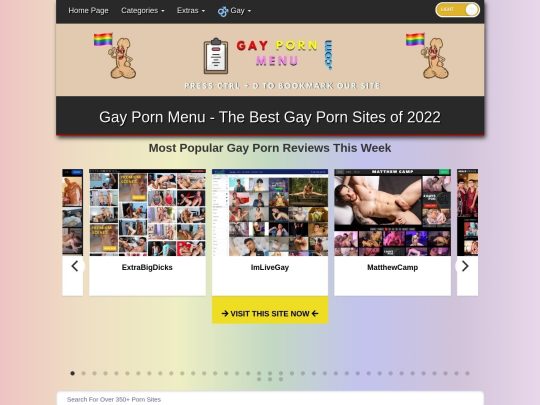The width and height of the screenshot is (540, 405).
Task: Open the MatthewCamp review title link
Action: click(392, 268)
